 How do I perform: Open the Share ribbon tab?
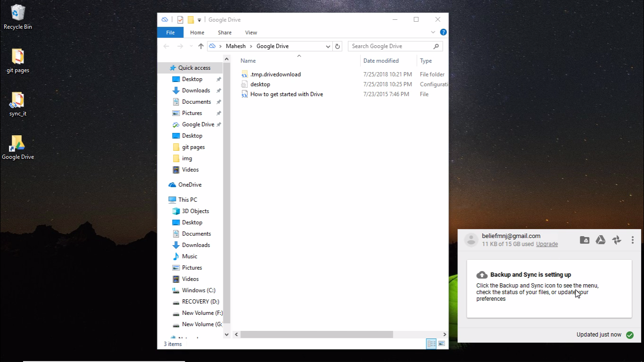click(x=224, y=32)
